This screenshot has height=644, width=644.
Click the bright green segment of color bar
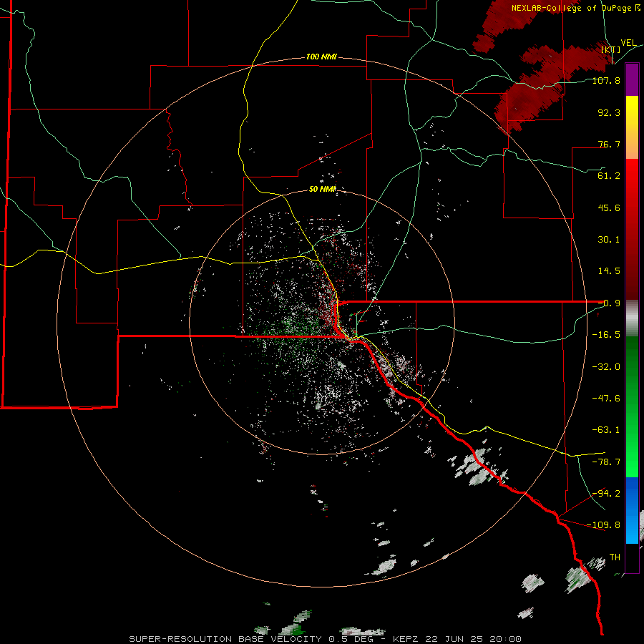coord(632,452)
